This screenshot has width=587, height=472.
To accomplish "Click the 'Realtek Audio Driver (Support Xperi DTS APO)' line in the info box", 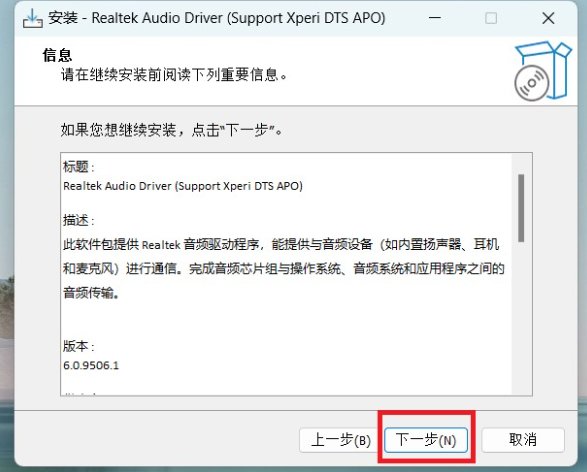I will [x=183, y=186].
